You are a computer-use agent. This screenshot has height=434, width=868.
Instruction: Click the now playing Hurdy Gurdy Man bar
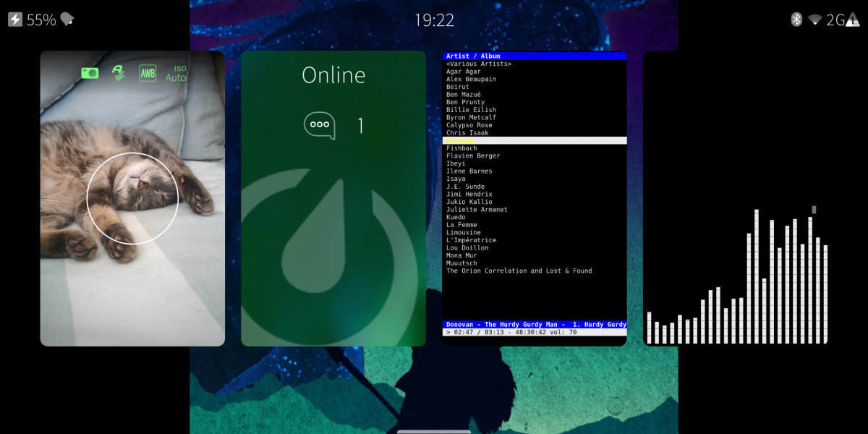coord(534,325)
